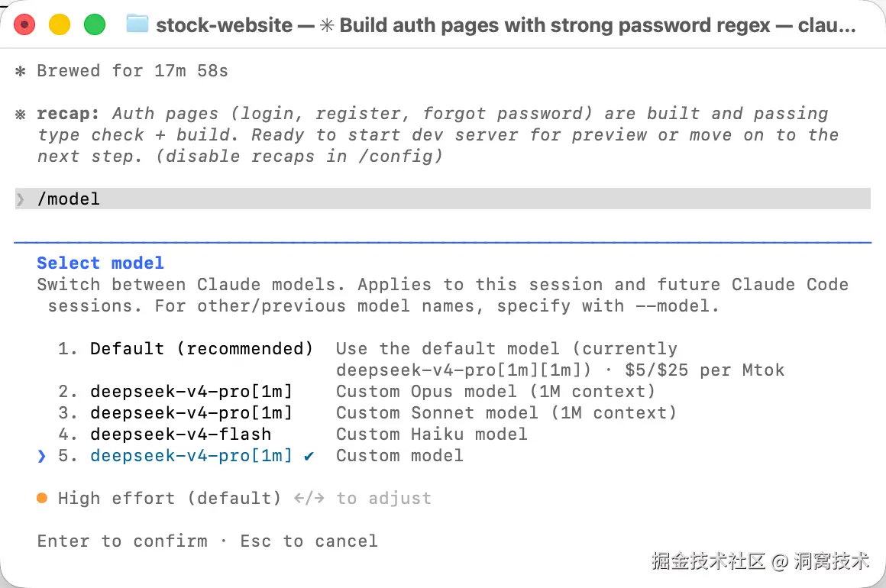Select option 3 Custom Sonnet model
This screenshot has width=886, height=588.
(x=367, y=413)
